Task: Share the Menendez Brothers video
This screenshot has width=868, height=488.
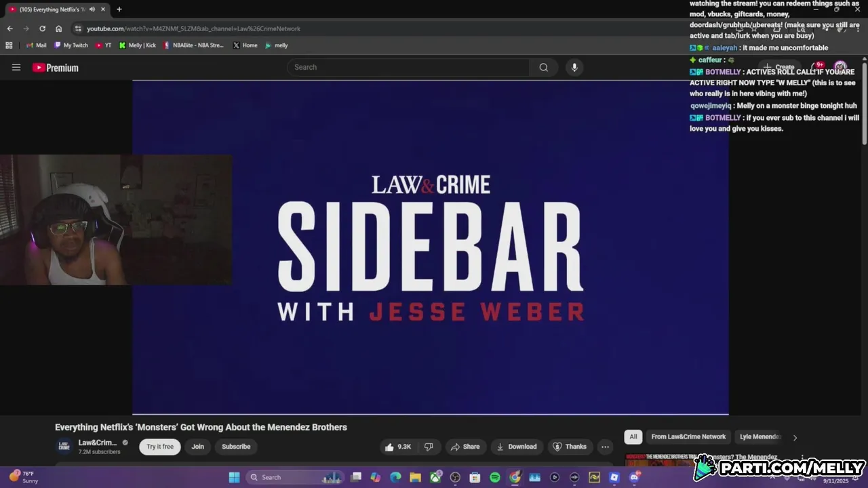Action: coord(465,447)
